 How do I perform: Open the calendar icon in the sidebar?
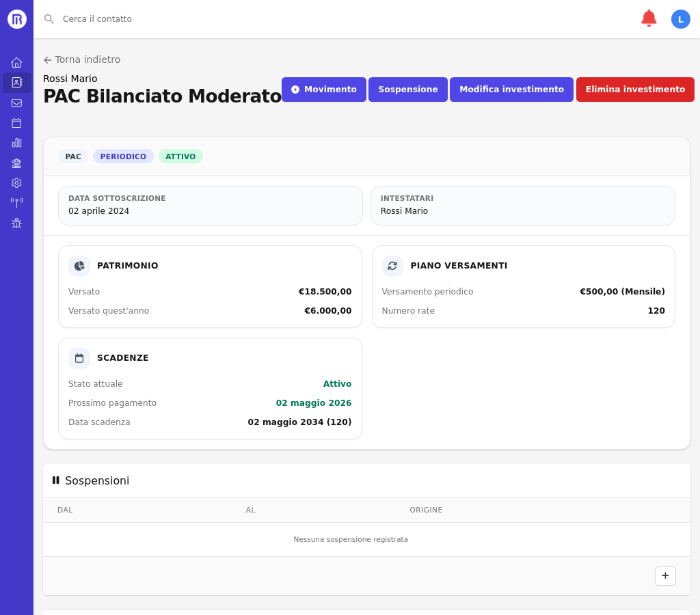[16, 122]
